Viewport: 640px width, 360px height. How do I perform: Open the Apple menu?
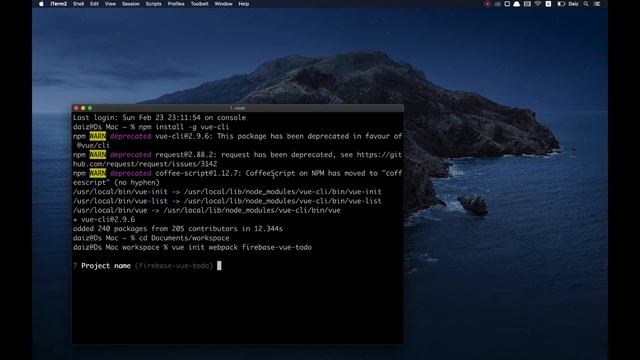(41, 4)
